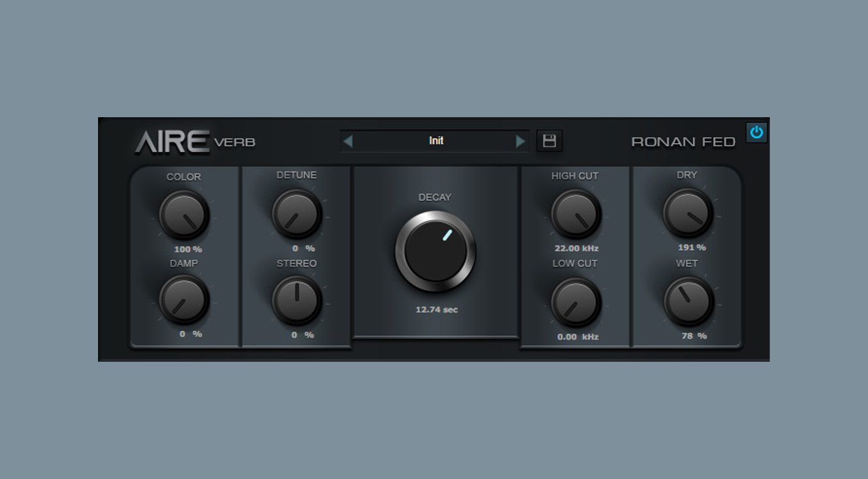Select the 12.74 sec decay value

pyautogui.click(x=436, y=309)
